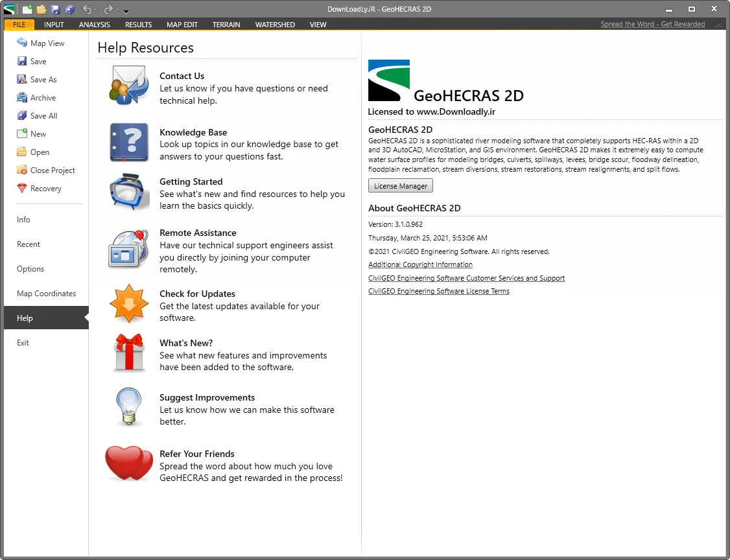This screenshot has width=730, height=560.
Task: Click the GeoHECRAS 2D logo image
Action: [389, 80]
